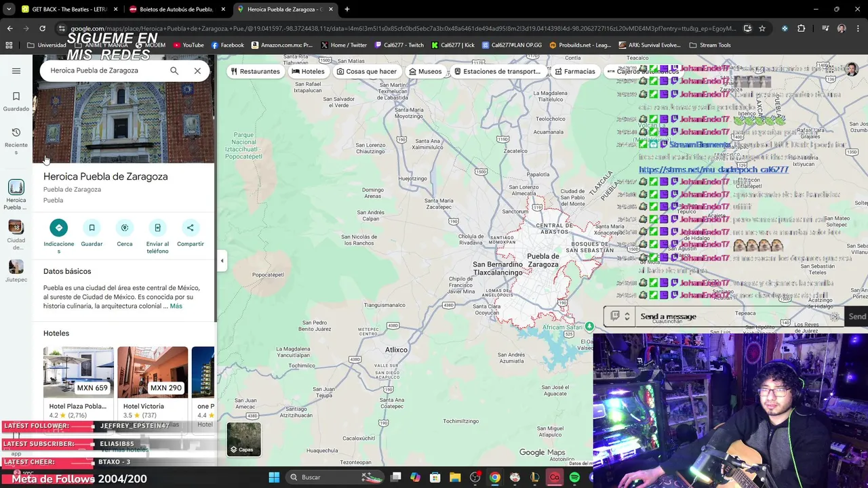This screenshot has height=488, width=868.
Task: Select the Estaciones de transporte chip
Action: [x=497, y=71]
